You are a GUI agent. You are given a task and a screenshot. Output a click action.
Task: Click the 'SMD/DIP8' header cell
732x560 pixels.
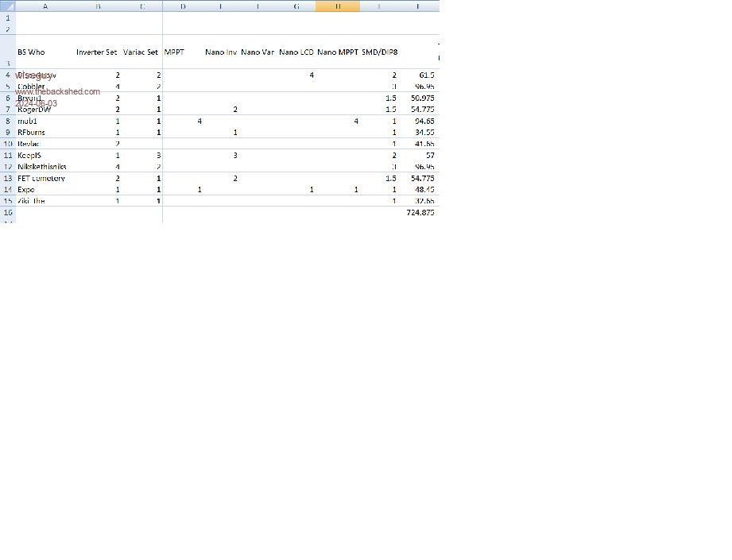coord(380,52)
